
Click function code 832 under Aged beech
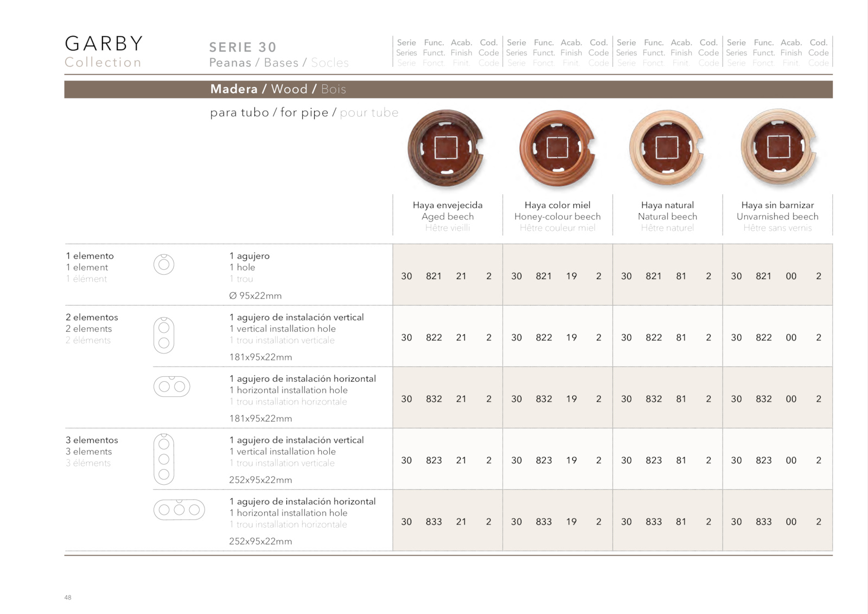click(433, 398)
